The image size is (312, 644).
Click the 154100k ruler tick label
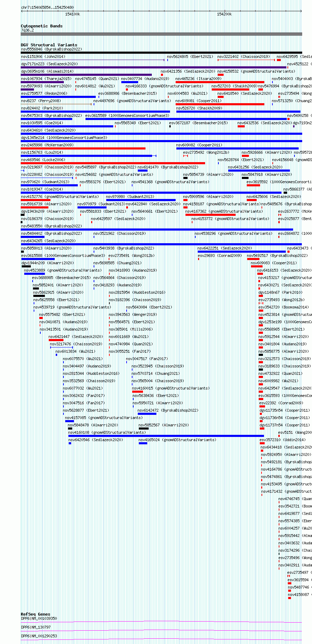click(x=73, y=14)
